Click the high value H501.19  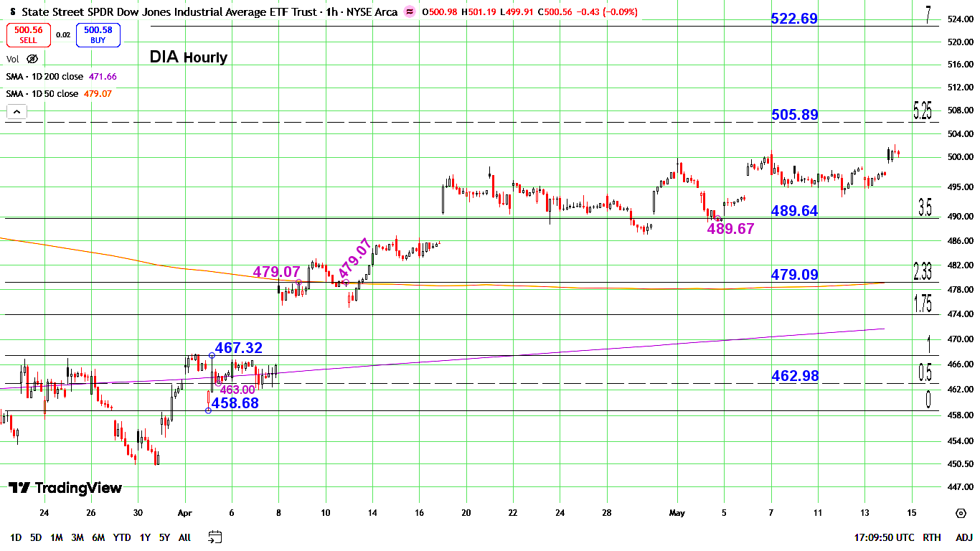coord(479,12)
